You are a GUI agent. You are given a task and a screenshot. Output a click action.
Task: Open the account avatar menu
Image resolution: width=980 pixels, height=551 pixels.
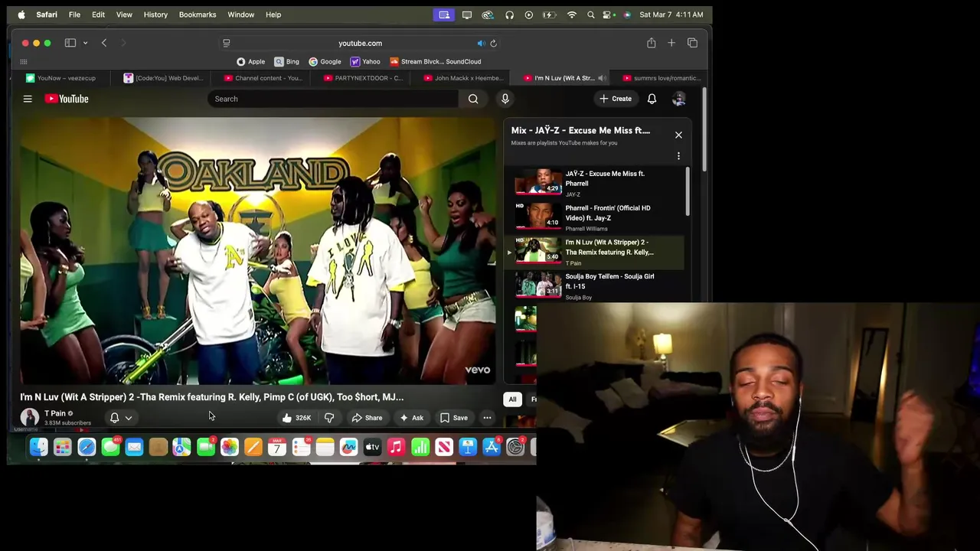(678, 99)
